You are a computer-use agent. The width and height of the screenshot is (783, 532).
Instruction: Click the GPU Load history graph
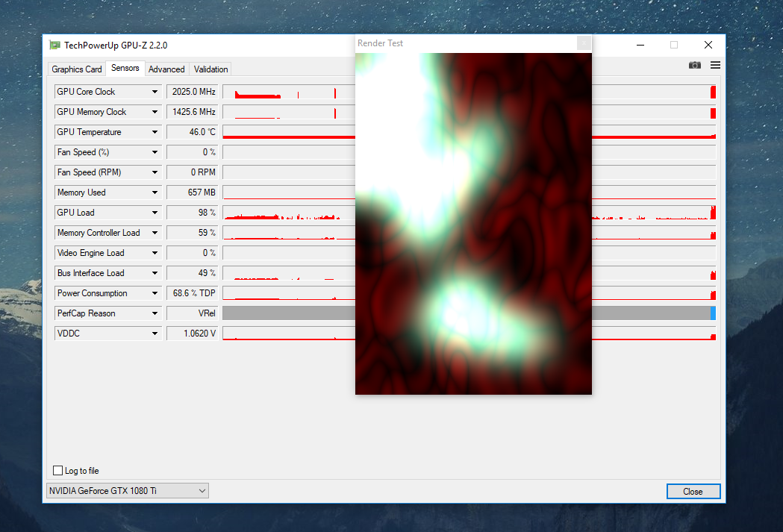click(289, 213)
